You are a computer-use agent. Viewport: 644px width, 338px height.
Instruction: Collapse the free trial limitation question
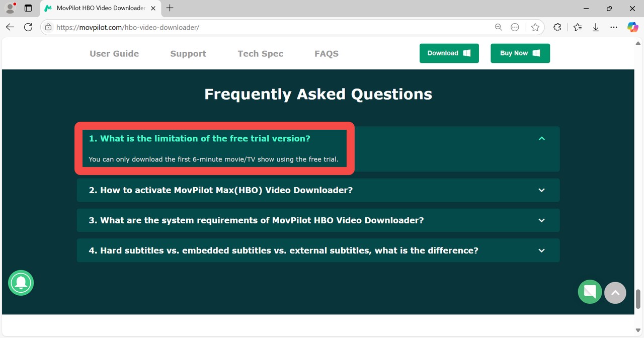tap(542, 138)
